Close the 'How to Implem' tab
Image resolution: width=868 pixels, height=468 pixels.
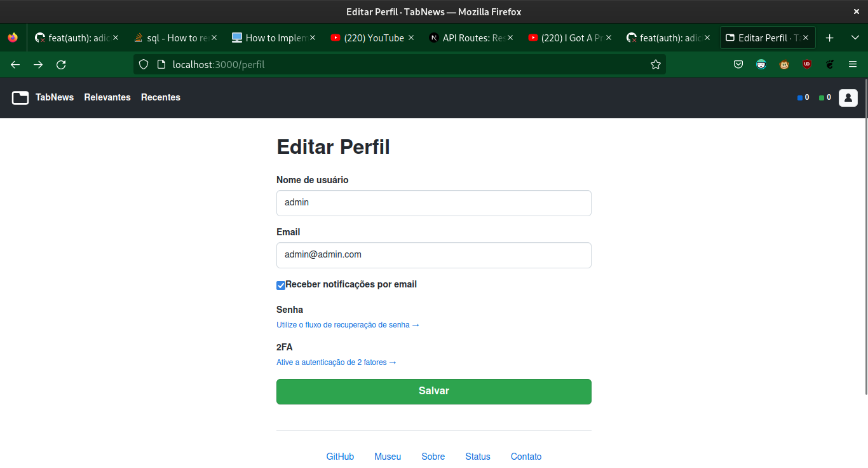click(313, 38)
